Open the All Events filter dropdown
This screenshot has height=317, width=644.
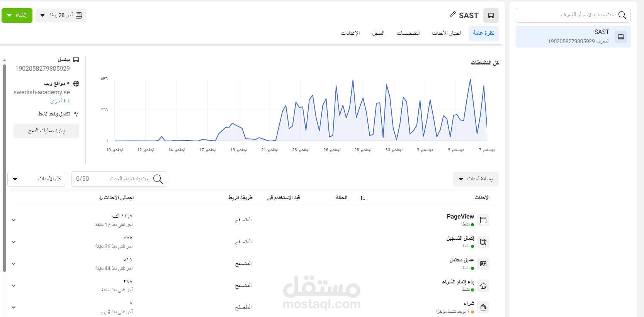(36, 179)
